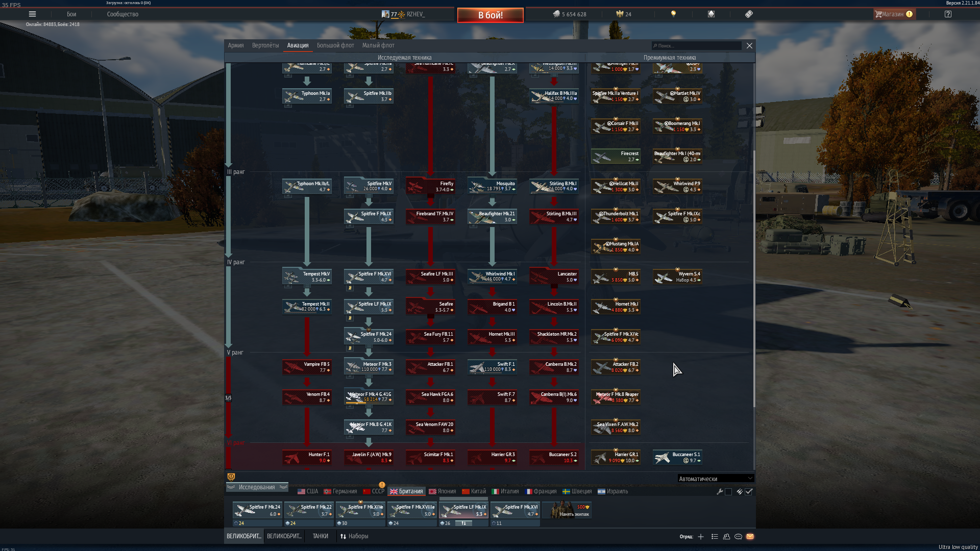Click the golden eagles balance 24
Screen dimensions: 980x551
click(x=624, y=14)
